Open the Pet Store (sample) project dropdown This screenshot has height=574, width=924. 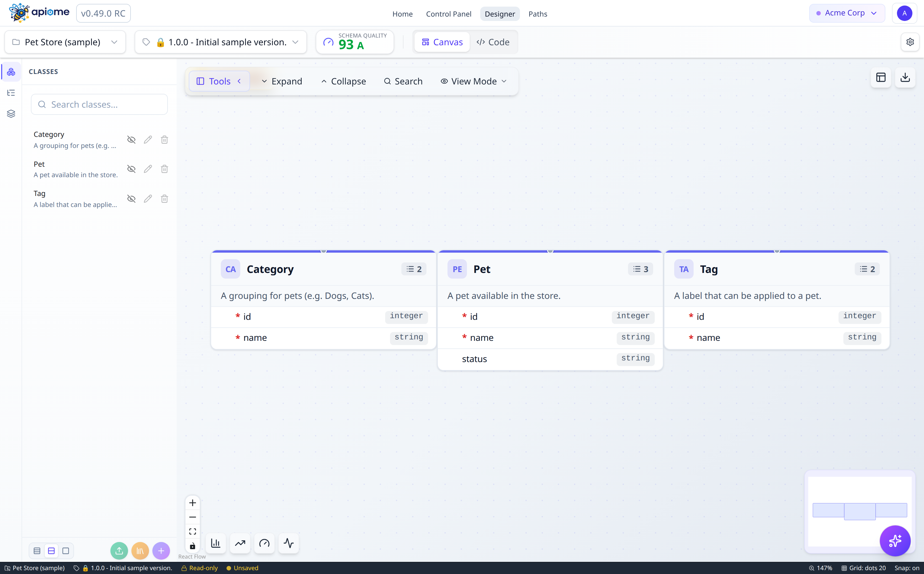click(65, 42)
